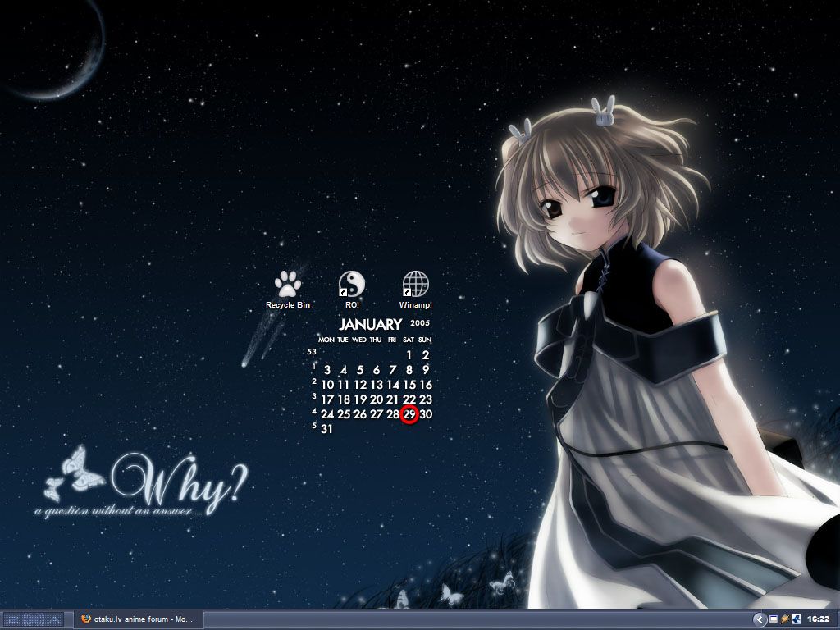Open the Recycle Bin paw icon

(x=288, y=284)
